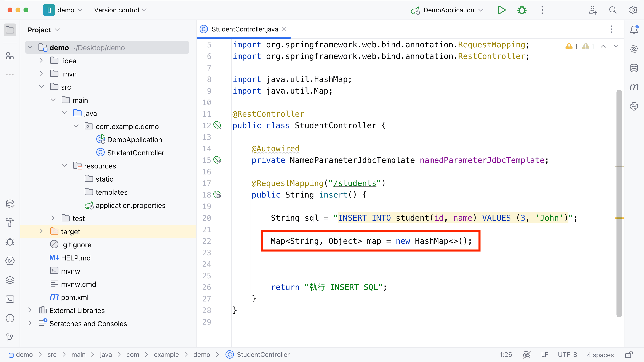Screen dimensions: 644x362
Task: Click the editor vertical scrollbar
Action: [x=619, y=203]
